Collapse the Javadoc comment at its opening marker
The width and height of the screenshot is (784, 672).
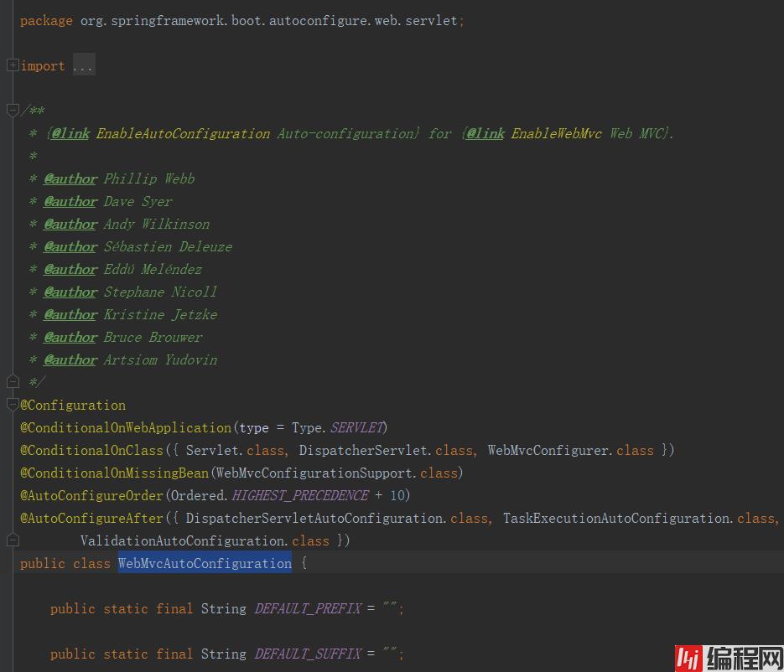coord(13,110)
